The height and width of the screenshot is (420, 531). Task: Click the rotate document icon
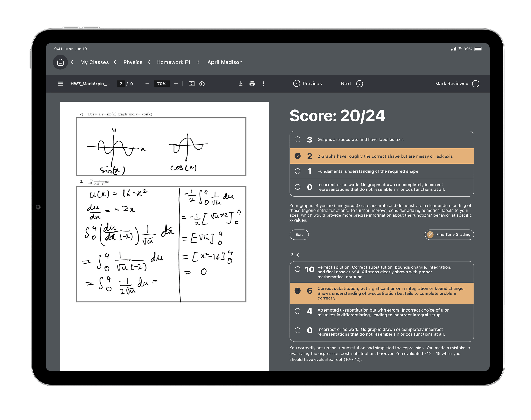click(202, 84)
